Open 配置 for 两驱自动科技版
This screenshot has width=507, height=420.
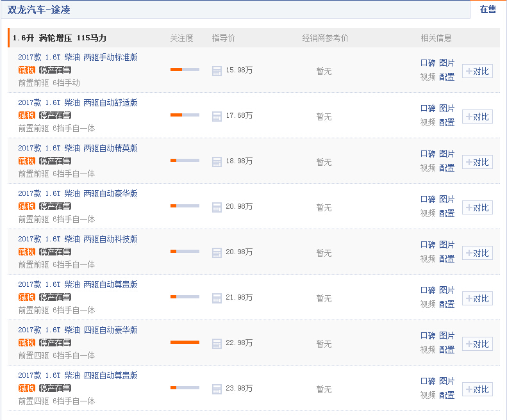[x=447, y=259]
